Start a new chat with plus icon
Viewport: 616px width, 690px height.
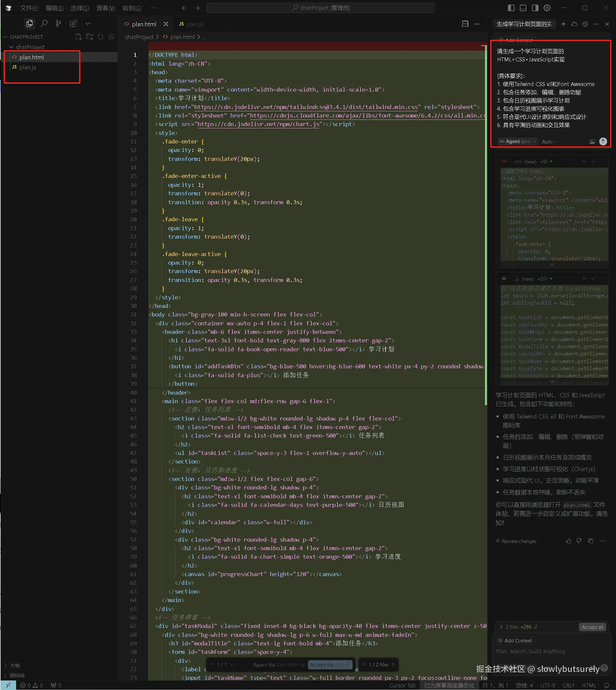[563, 24]
